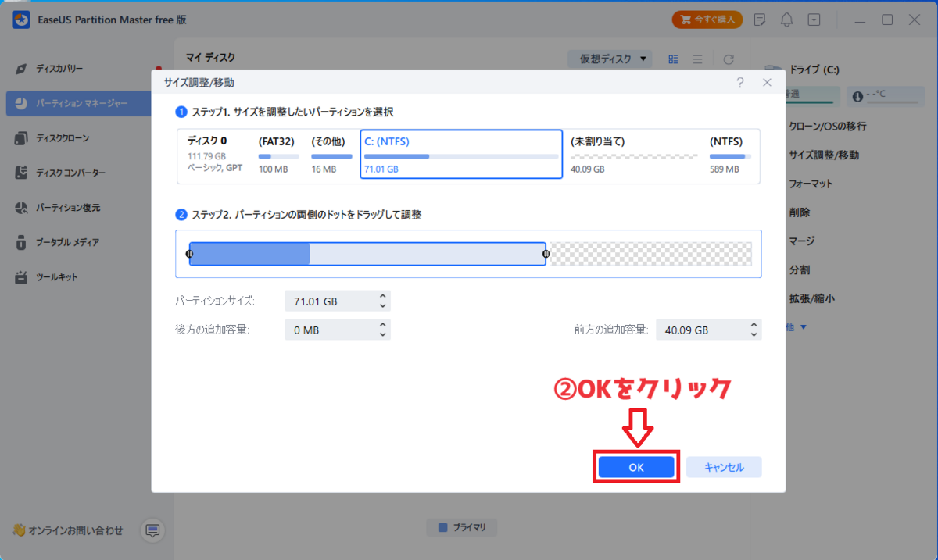Click the temperature indicator box
The height and width of the screenshot is (560, 938).
[885, 95]
